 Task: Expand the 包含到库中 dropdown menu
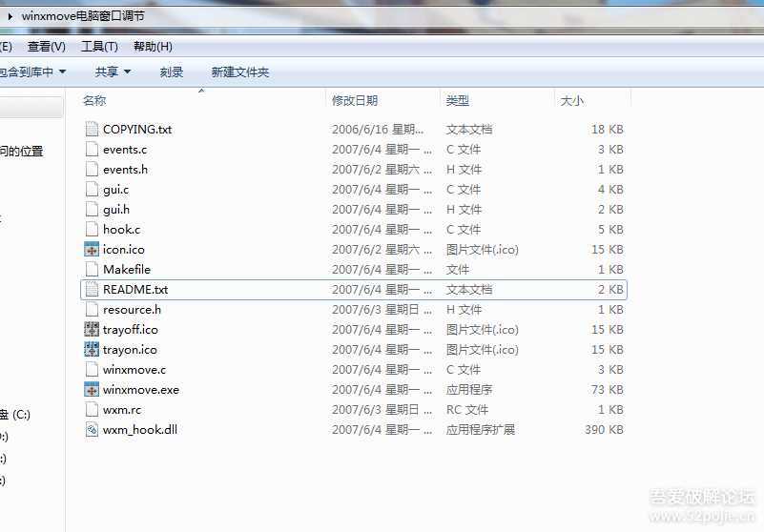pyautogui.click(x=32, y=72)
